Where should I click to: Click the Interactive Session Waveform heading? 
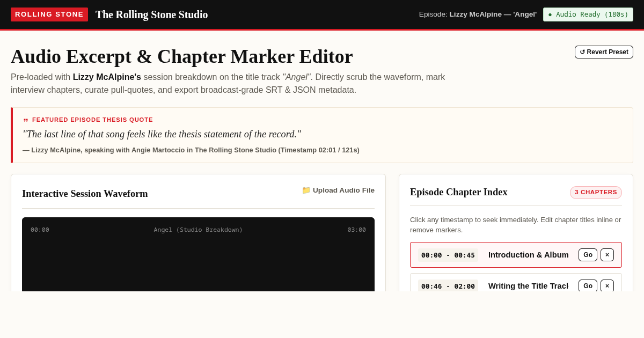coord(85,194)
